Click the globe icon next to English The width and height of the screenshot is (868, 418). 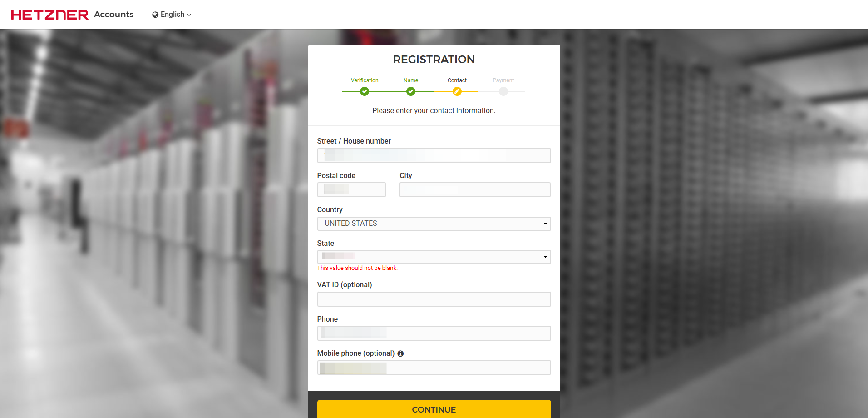[155, 14]
